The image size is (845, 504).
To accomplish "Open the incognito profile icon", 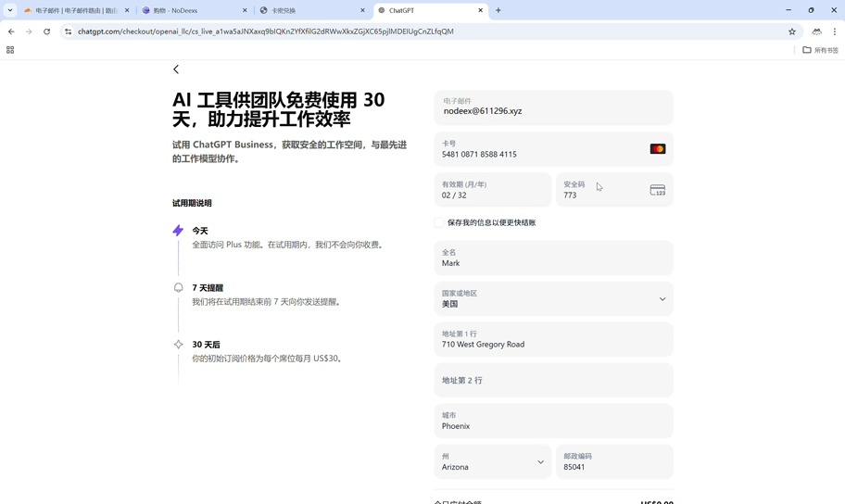I will pos(816,31).
